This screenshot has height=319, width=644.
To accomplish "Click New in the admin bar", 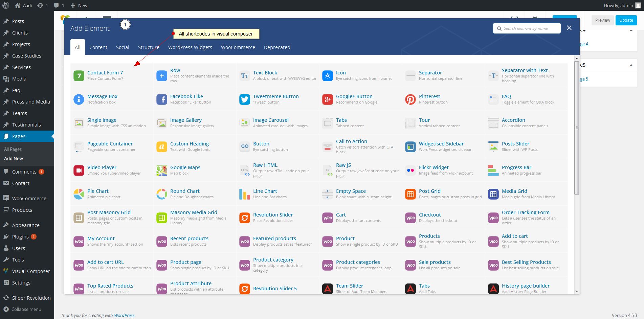I will [79, 5].
